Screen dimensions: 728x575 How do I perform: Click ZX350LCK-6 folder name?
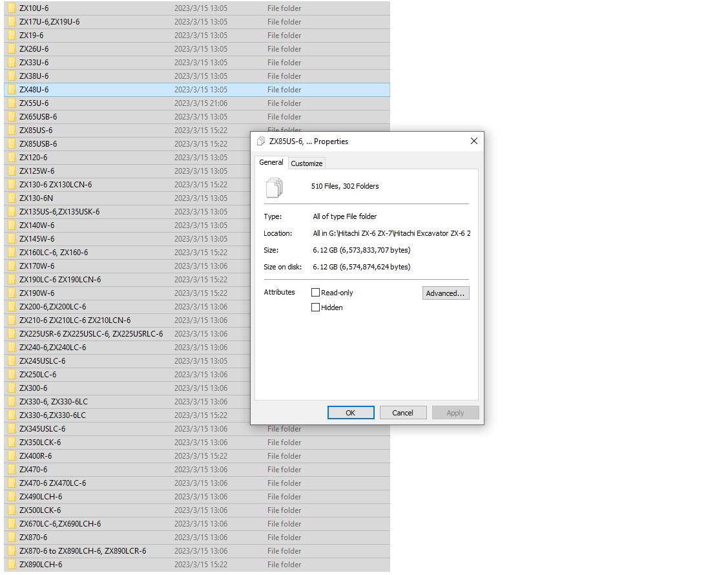[x=40, y=442]
